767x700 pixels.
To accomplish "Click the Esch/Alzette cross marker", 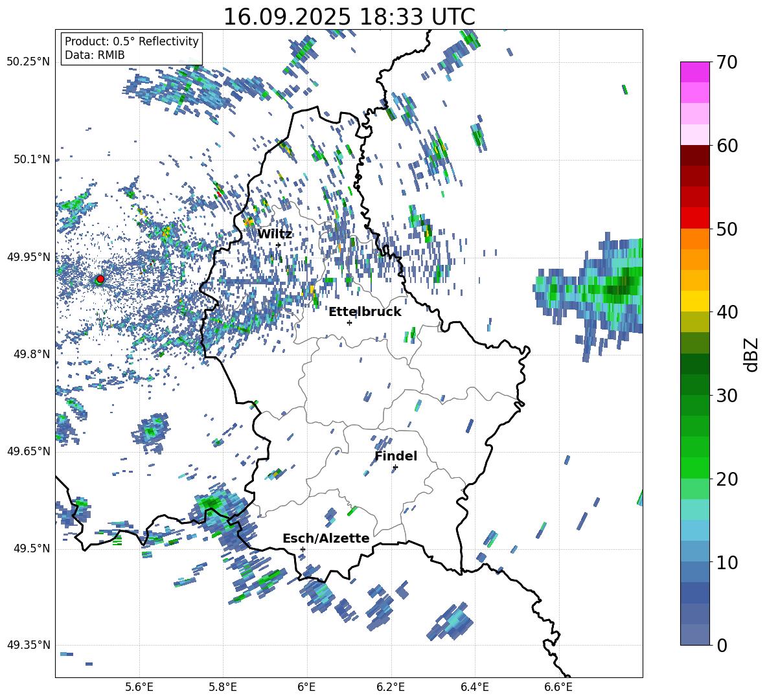I will pyautogui.click(x=303, y=549).
